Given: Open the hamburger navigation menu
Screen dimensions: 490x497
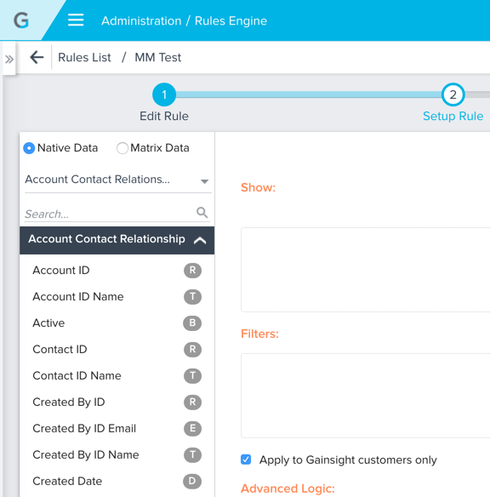Looking at the screenshot, I should pyautogui.click(x=76, y=20).
